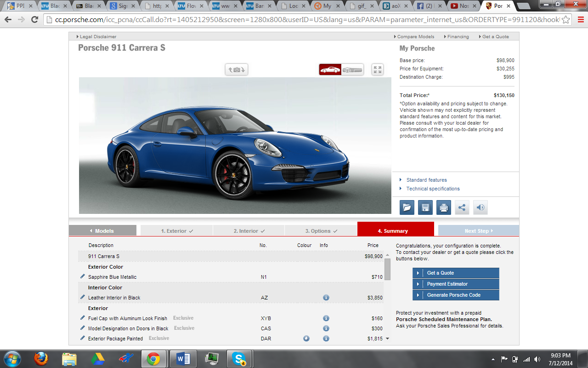Viewport: 588px width, 368px height.
Task: Toggle the sound speaker icon
Action: click(481, 207)
